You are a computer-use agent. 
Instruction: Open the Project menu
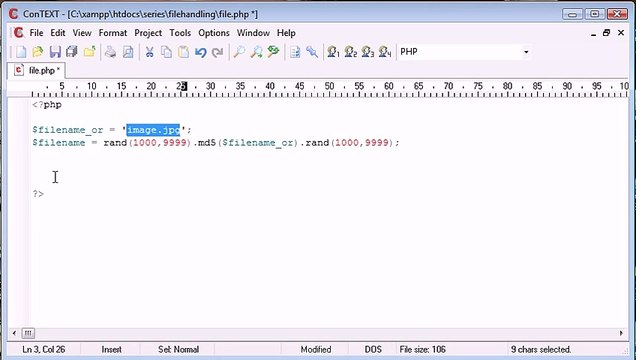[x=148, y=33]
